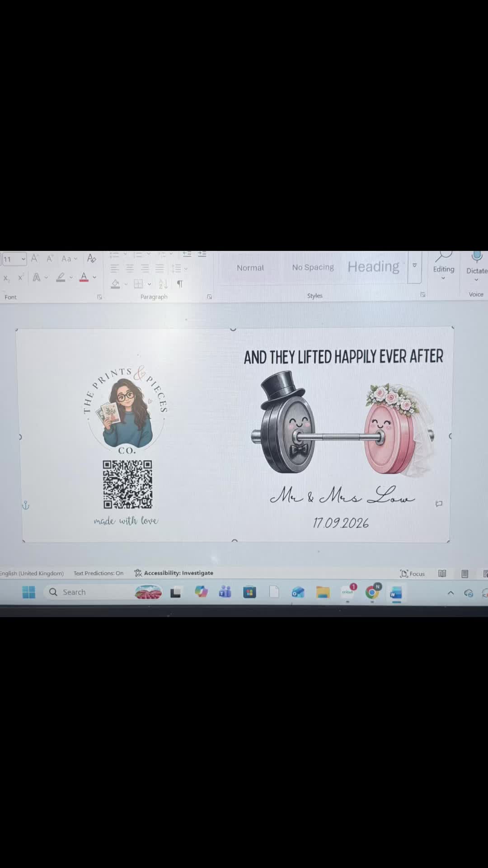Image resolution: width=488 pixels, height=868 pixels.
Task: Apply the red font colour
Action: pos(84,277)
